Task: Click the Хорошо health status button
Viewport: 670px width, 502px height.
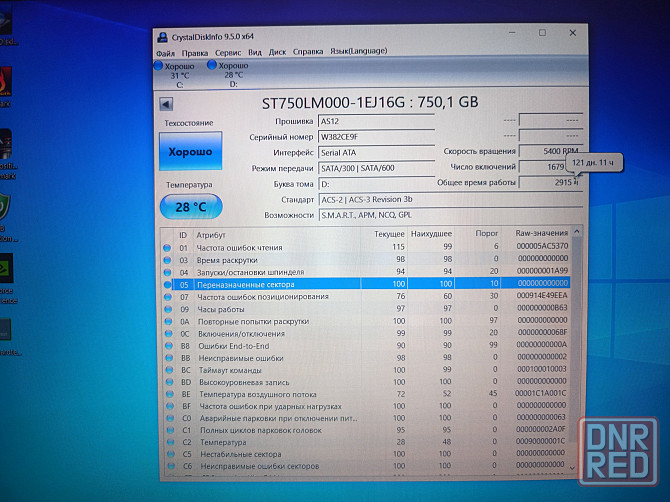Action: pos(191,151)
